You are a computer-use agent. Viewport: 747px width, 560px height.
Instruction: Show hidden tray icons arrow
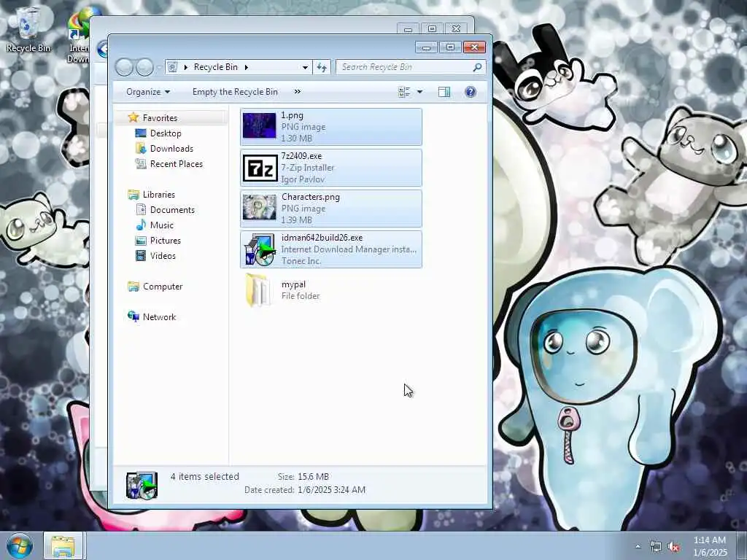[x=638, y=547]
